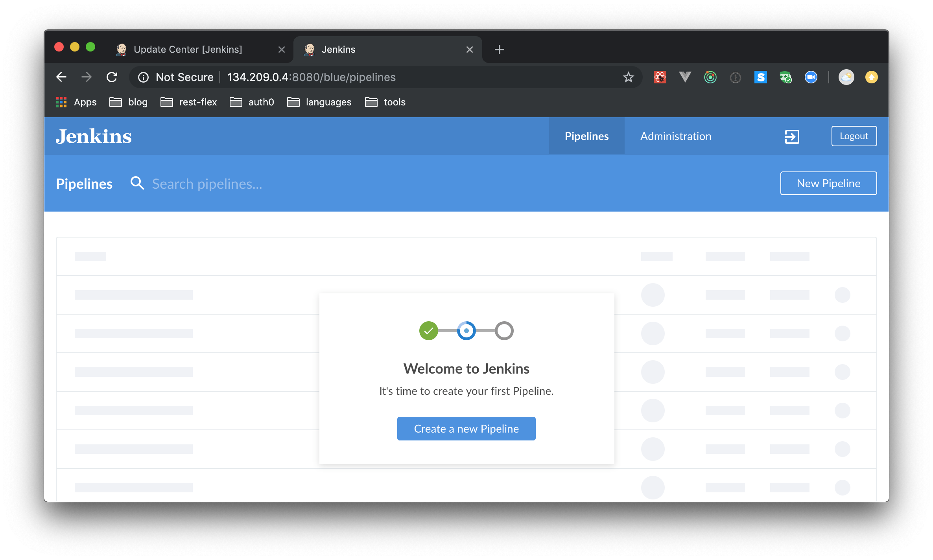Viewport: 933px width, 560px height.
Task: Click Create a new Pipeline button
Action: point(466,429)
